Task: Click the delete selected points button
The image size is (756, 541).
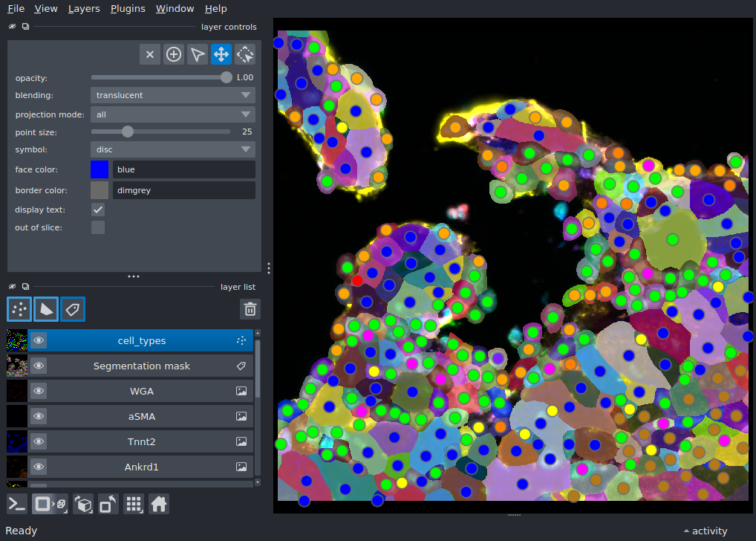Action: 150,54
